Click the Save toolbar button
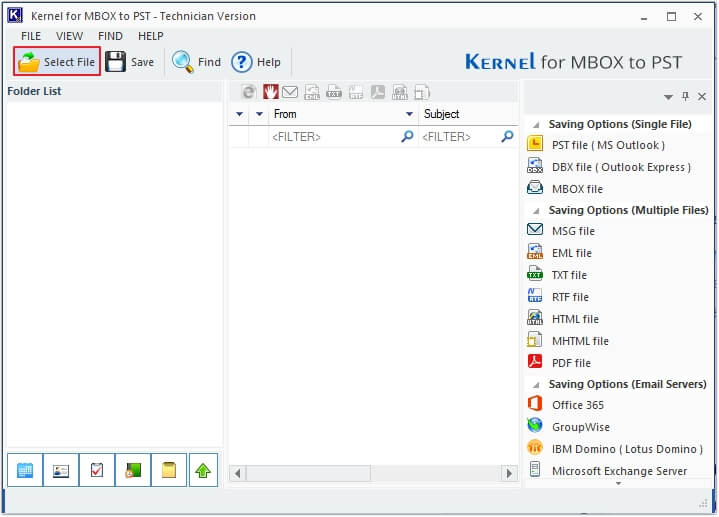Screen dimensions: 719x517 130,62
